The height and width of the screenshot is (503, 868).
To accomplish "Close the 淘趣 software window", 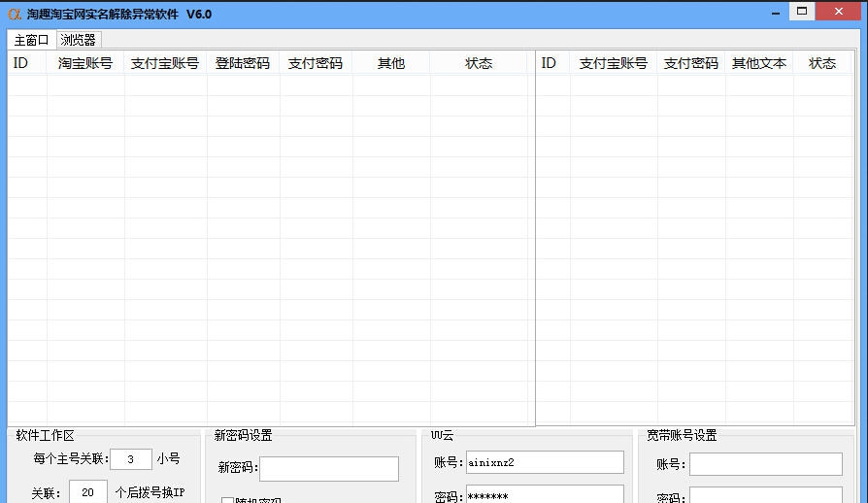I will pos(839,11).
